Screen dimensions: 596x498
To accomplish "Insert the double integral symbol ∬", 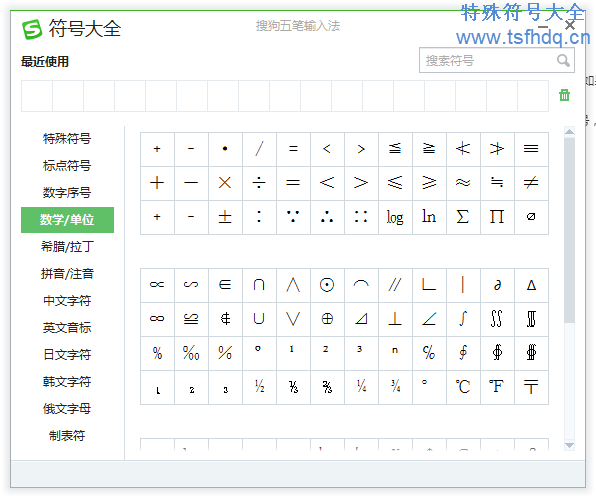I will click(497, 319).
